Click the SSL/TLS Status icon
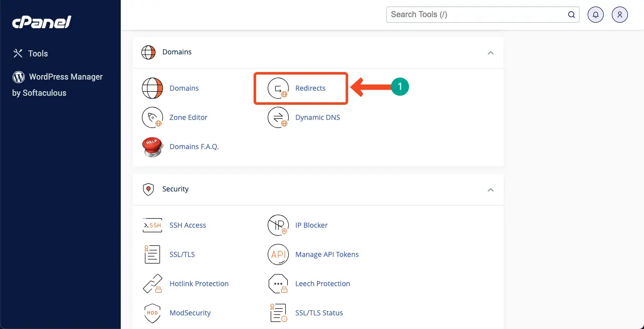This screenshot has width=644, height=329. (278, 313)
